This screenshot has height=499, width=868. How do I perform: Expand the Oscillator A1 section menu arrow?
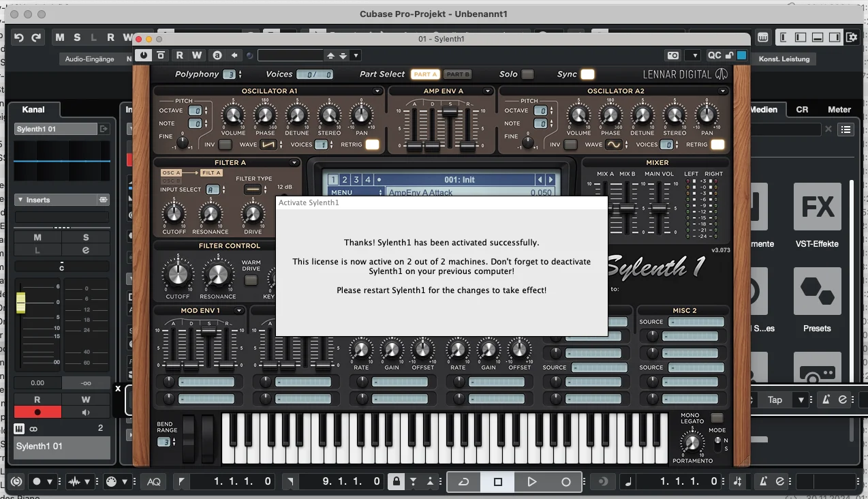377,91
